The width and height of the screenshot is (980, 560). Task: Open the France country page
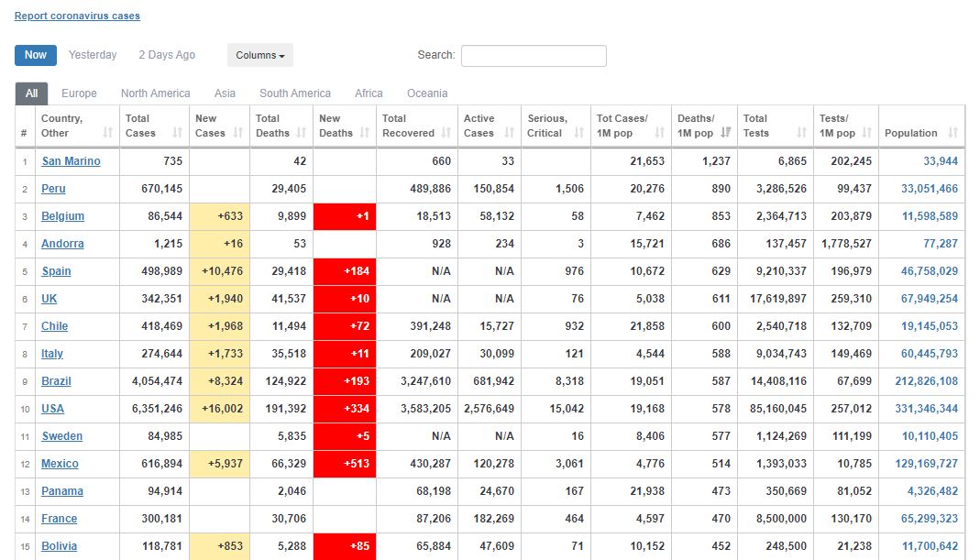pos(60,518)
